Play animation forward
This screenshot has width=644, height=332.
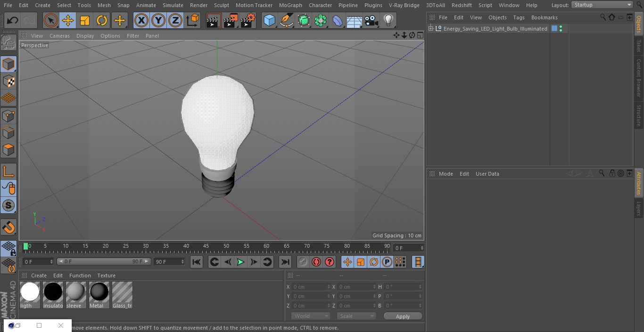240,262
